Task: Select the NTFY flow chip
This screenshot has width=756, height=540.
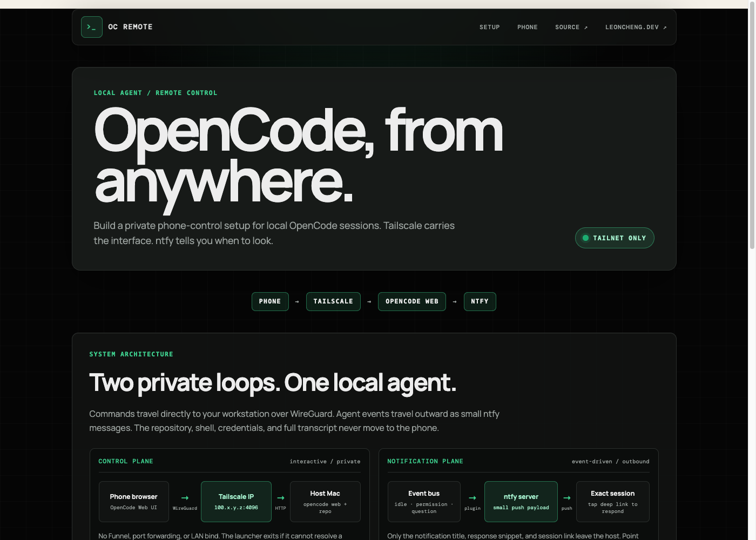Action: click(480, 301)
